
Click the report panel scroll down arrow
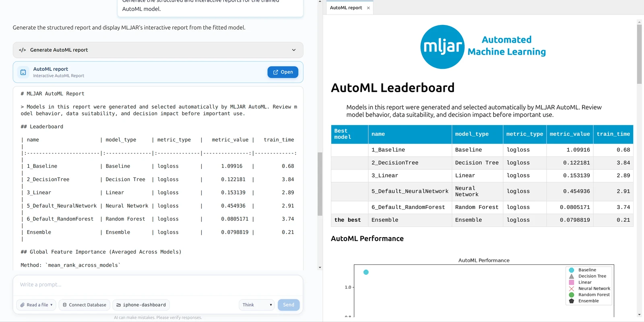(639, 315)
